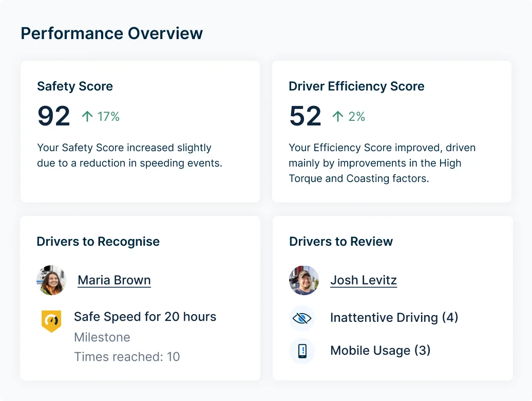This screenshot has height=401, width=532.
Task: Click the Safety Score value 92
Action: pos(53,116)
